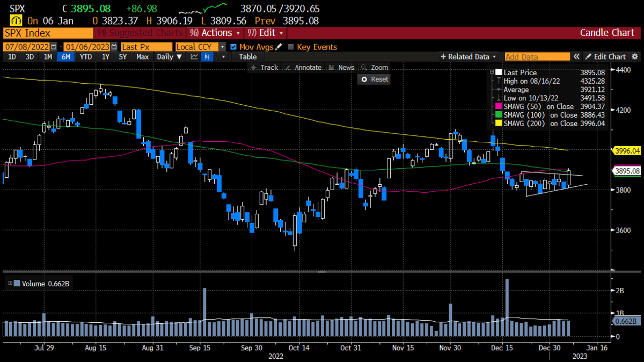Collapse panel with double-chevron icon
644x362 pixels.
pos(576,56)
